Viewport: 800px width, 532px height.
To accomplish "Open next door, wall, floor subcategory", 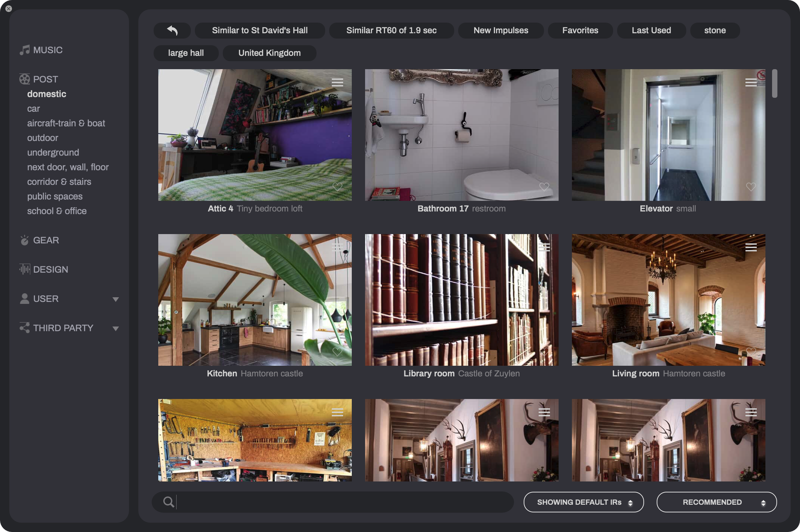I will coord(68,167).
